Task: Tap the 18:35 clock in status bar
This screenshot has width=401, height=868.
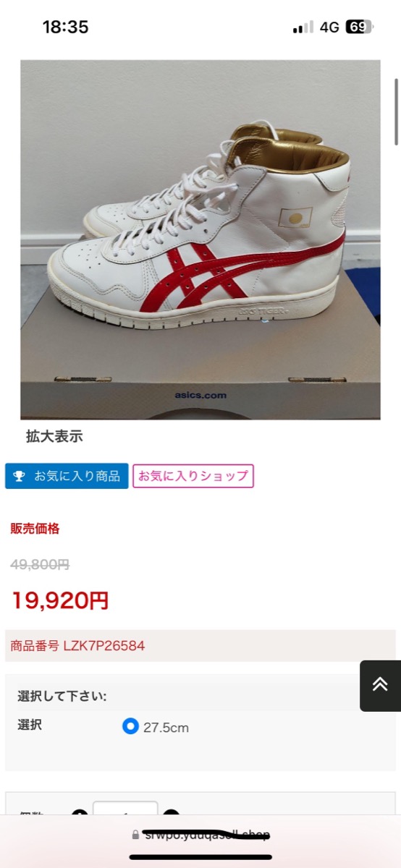Action: click(x=65, y=27)
